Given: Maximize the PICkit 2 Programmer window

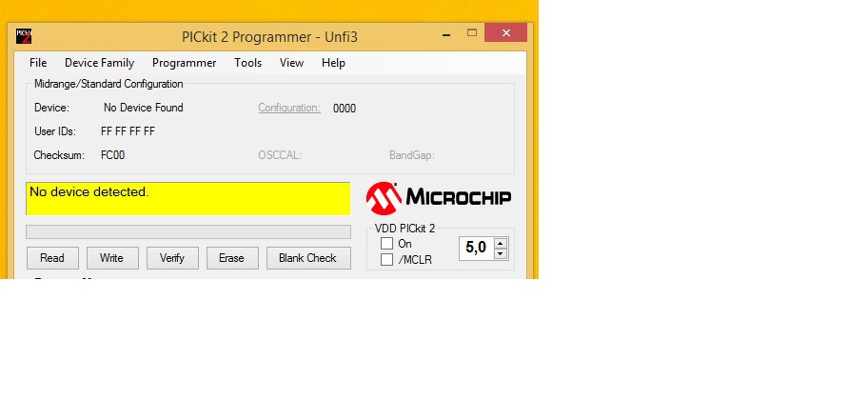Looking at the screenshot, I should pyautogui.click(x=472, y=33).
